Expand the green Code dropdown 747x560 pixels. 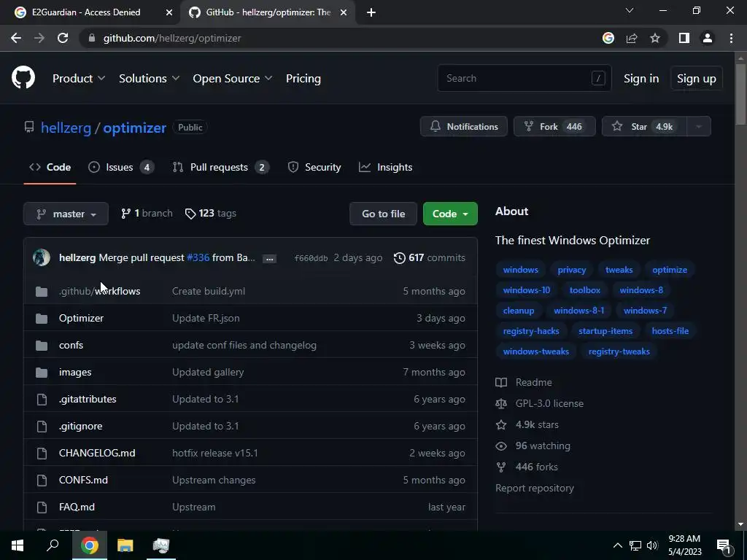[x=450, y=214]
